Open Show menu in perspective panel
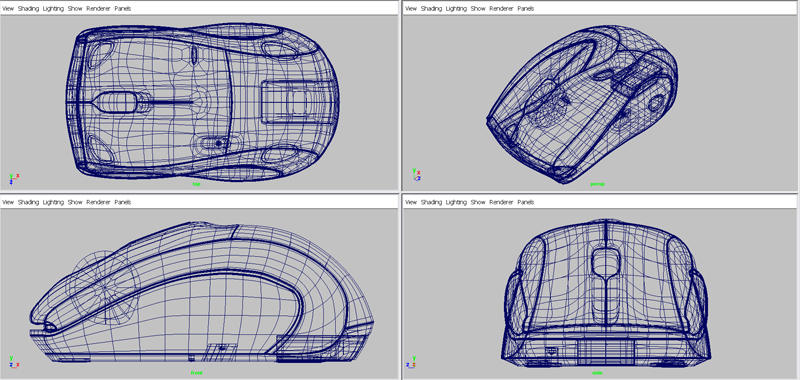This screenshot has width=800, height=380. tap(478, 9)
